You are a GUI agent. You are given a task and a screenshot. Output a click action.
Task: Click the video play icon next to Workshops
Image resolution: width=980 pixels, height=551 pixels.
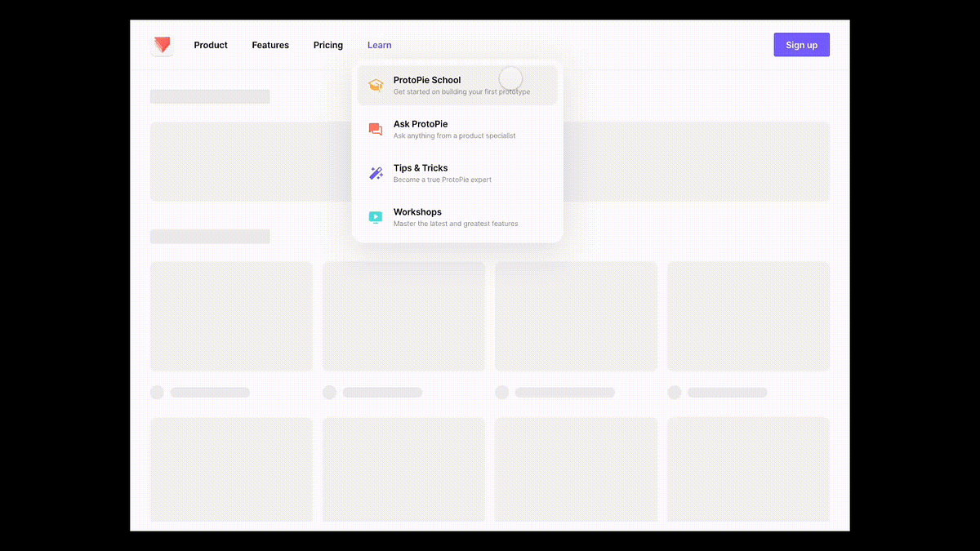coord(376,217)
